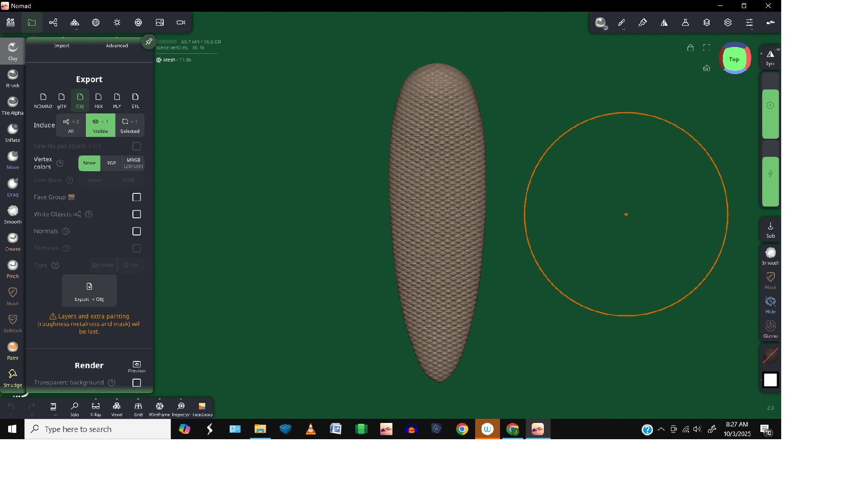868x488 pixels.
Task: Set vertex colors to RGB
Action: (x=111, y=163)
